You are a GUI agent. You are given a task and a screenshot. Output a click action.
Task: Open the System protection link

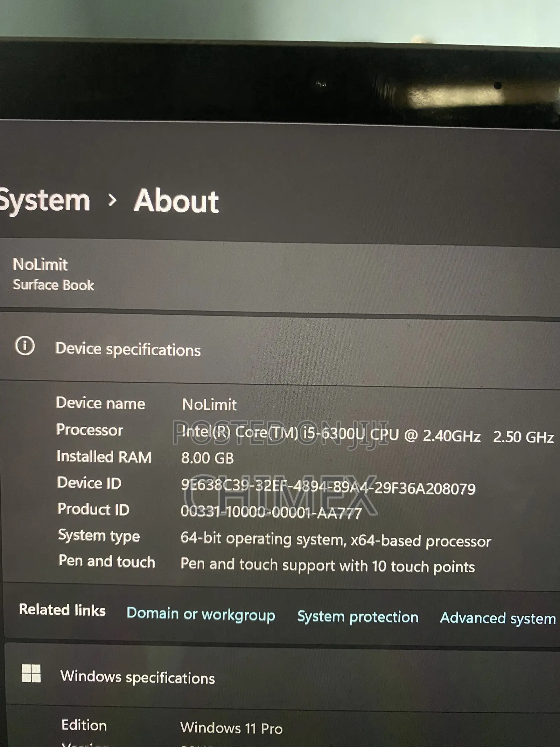point(358,617)
